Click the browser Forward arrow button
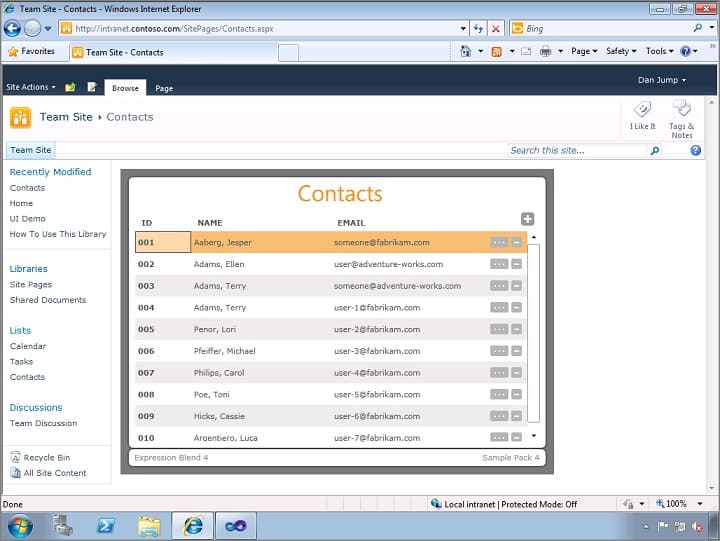Viewport: 720px width, 541px height. click(x=32, y=28)
